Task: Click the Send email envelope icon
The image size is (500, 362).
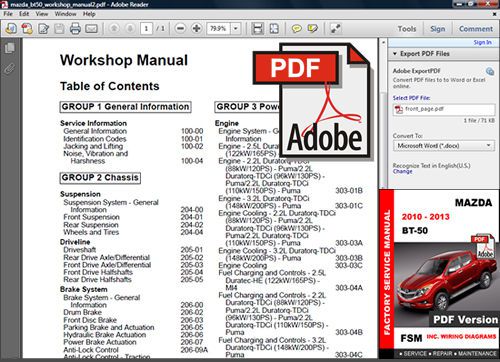Action: (x=91, y=29)
